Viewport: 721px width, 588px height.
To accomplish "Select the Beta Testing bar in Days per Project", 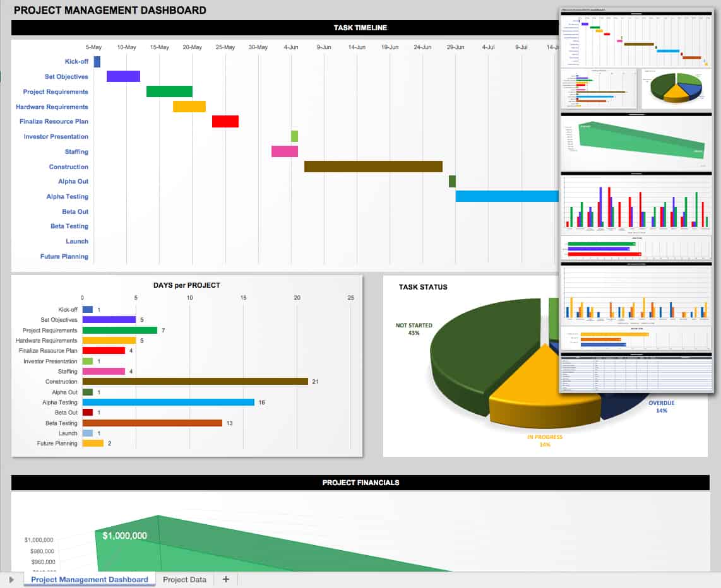I will tap(152, 423).
